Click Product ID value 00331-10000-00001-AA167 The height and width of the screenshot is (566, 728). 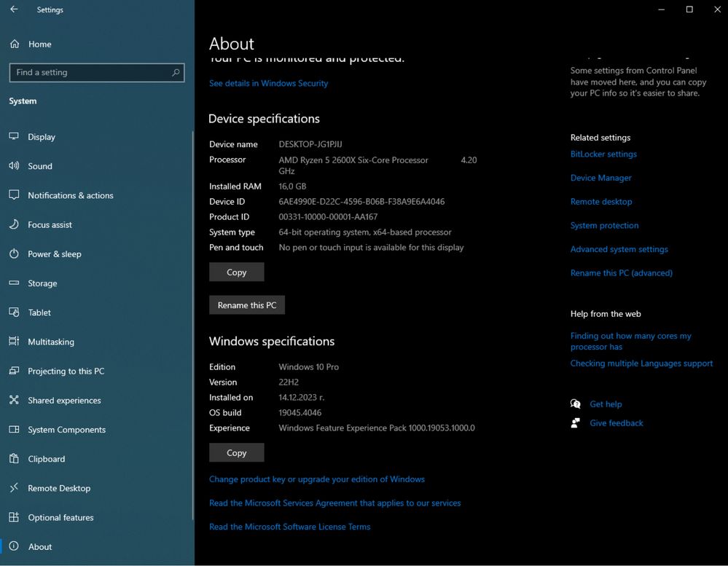click(x=328, y=216)
